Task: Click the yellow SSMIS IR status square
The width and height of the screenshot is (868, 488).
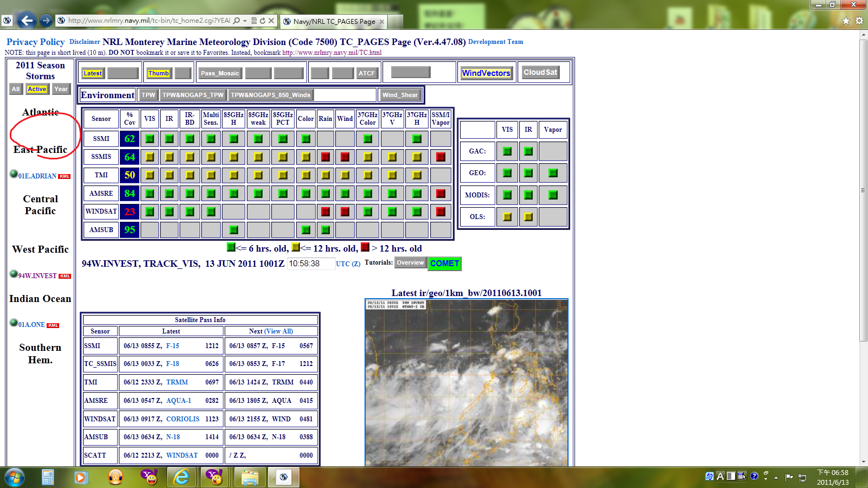Action: [169, 157]
